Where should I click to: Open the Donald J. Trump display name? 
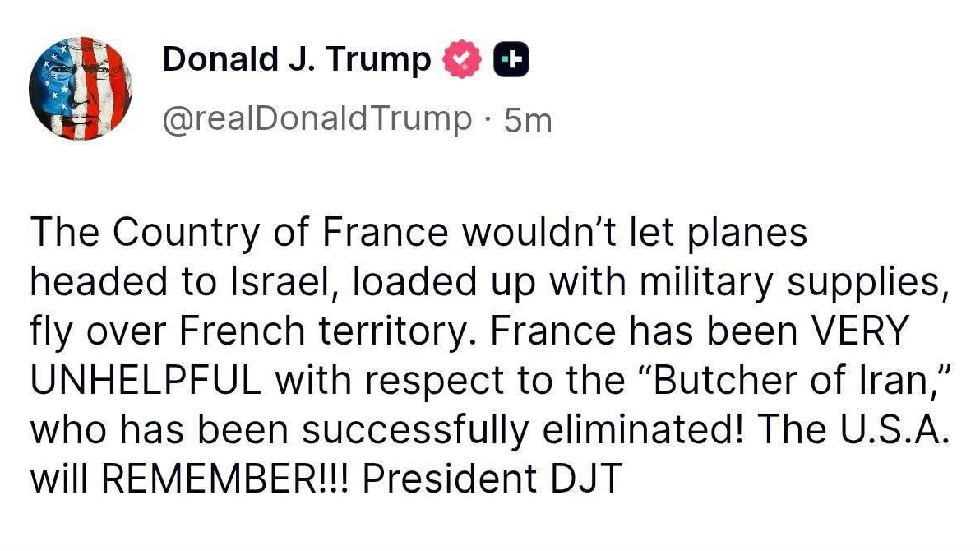(x=297, y=60)
